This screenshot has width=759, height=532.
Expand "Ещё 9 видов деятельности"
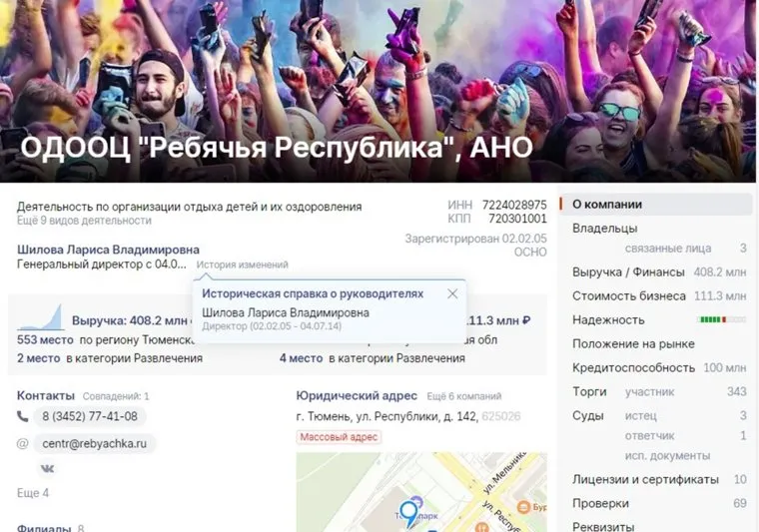tap(84, 221)
